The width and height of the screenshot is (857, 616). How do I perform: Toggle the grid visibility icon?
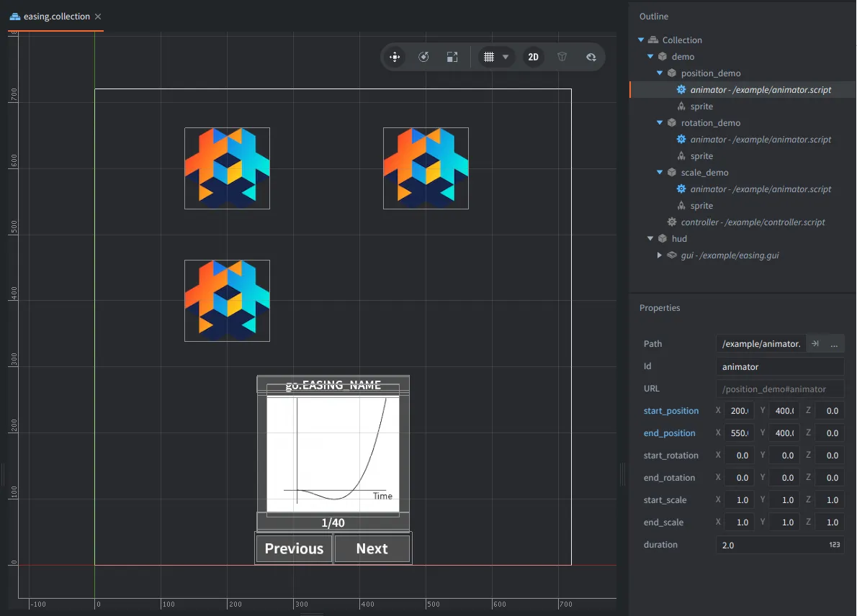489,58
